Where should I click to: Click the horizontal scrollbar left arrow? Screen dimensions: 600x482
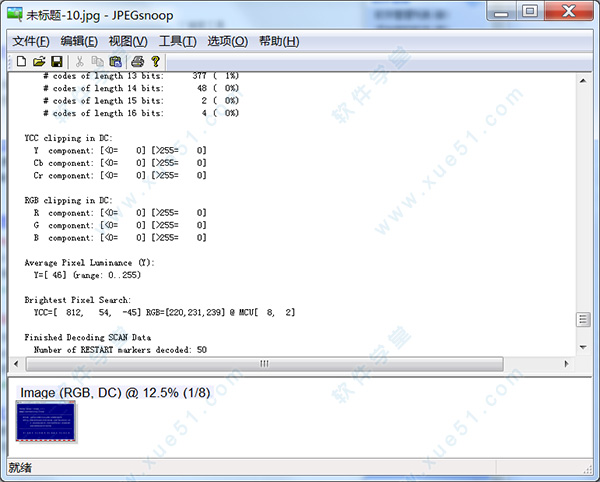click(x=16, y=364)
